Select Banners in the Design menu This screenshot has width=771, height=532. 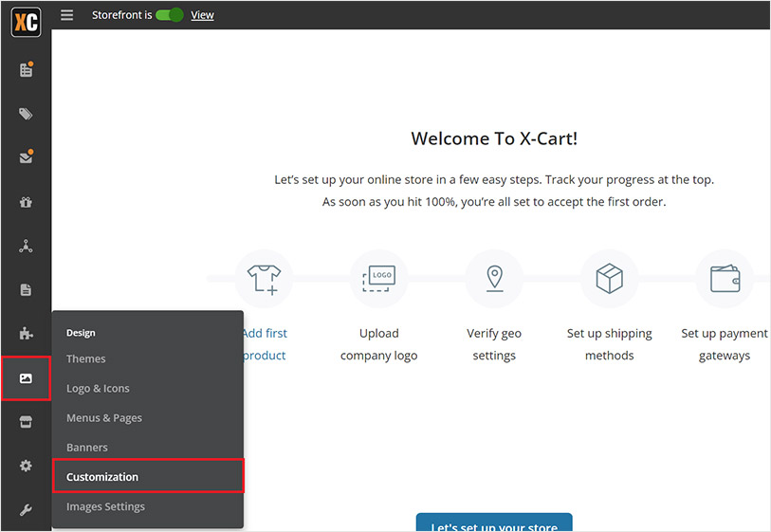point(87,448)
